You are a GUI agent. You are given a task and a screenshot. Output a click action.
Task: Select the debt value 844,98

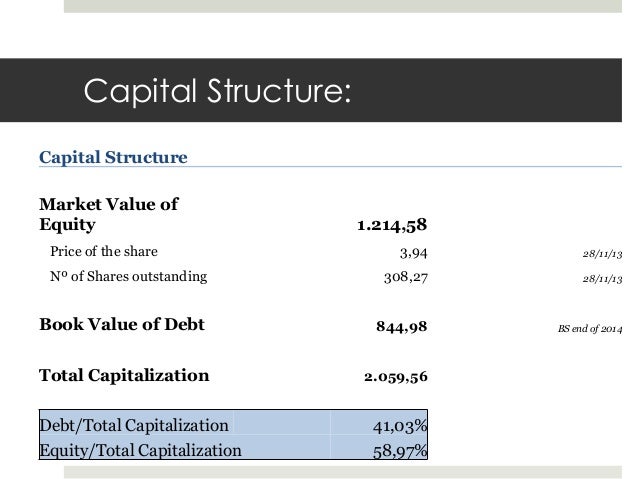pyautogui.click(x=402, y=326)
